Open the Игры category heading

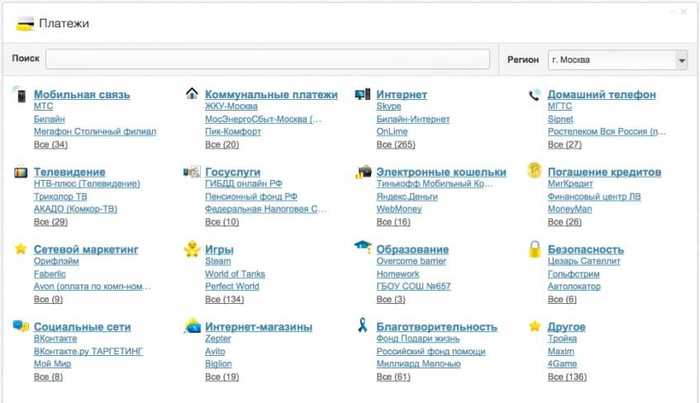pyautogui.click(x=219, y=249)
